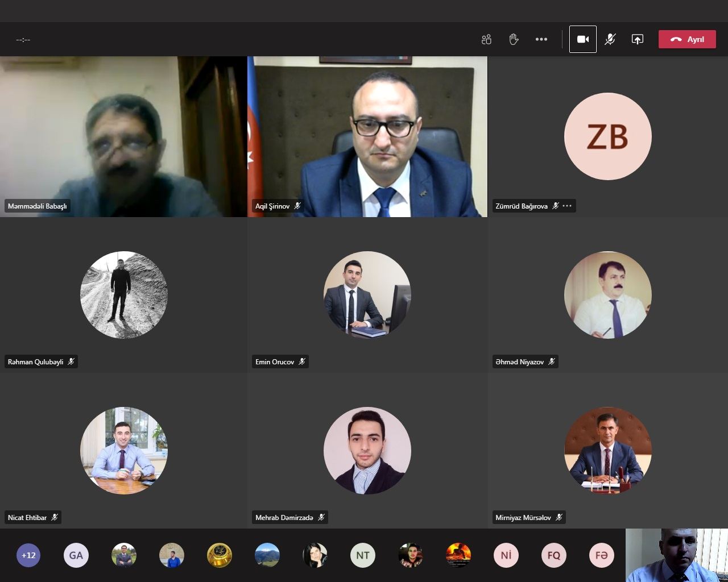Share your screen content
This screenshot has width=728, height=582.
click(x=638, y=39)
